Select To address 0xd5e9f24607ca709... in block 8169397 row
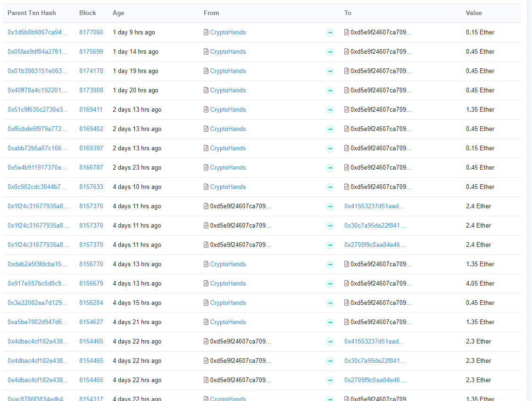Screen dimensions: 532x401 (x=381, y=148)
